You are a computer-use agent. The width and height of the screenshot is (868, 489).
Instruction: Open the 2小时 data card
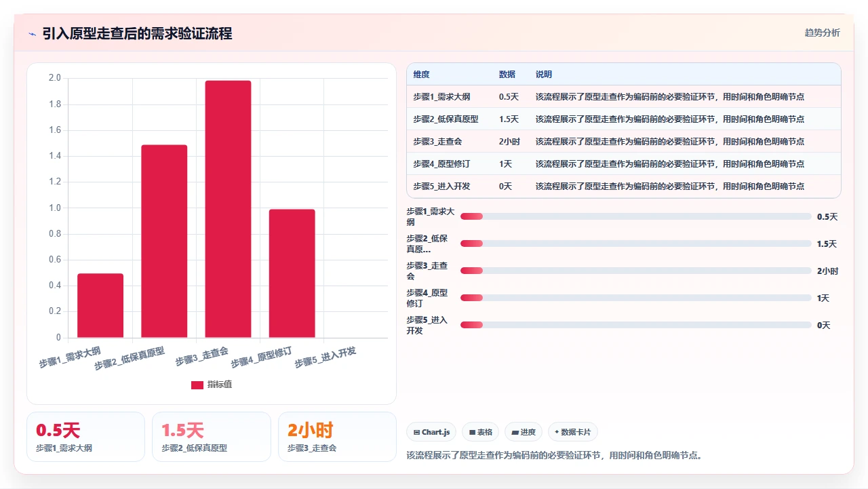337,437
